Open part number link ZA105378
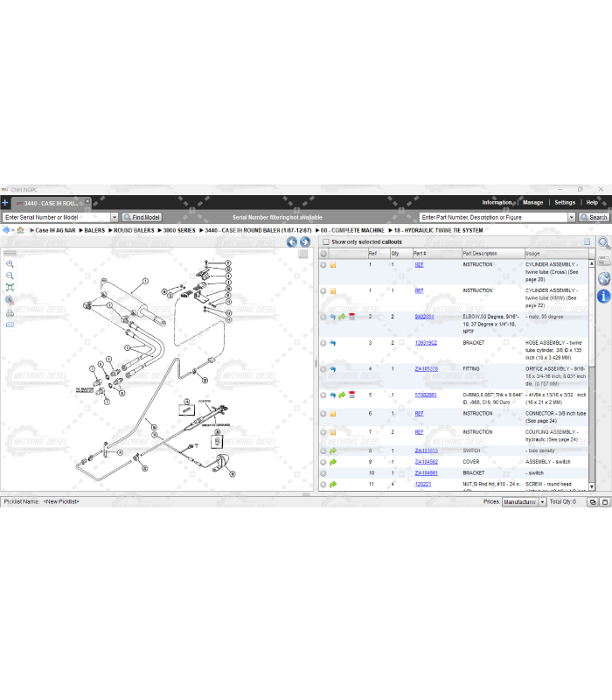612x700 pixels. click(x=426, y=369)
